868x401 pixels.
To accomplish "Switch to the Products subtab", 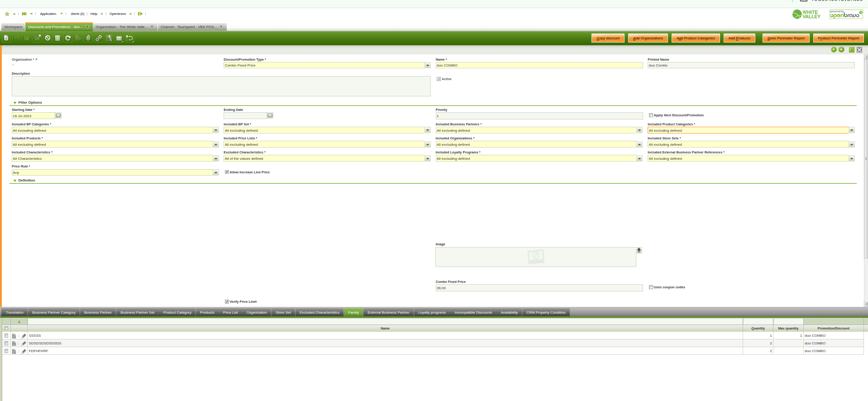I will [x=207, y=313].
